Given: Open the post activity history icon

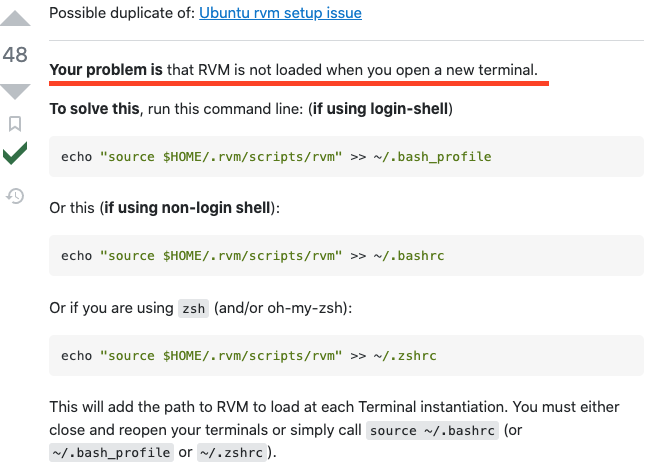Looking at the screenshot, I should click(x=15, y=196).
